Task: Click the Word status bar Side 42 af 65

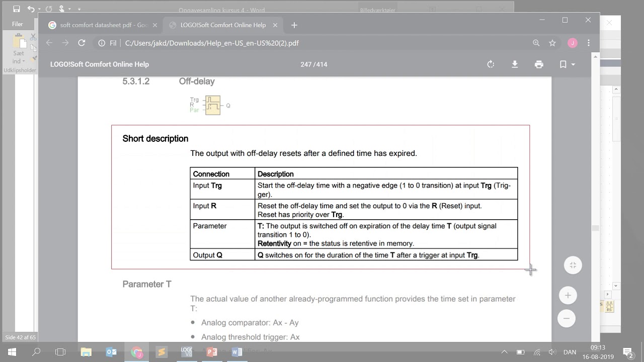Action: (20, 337)
